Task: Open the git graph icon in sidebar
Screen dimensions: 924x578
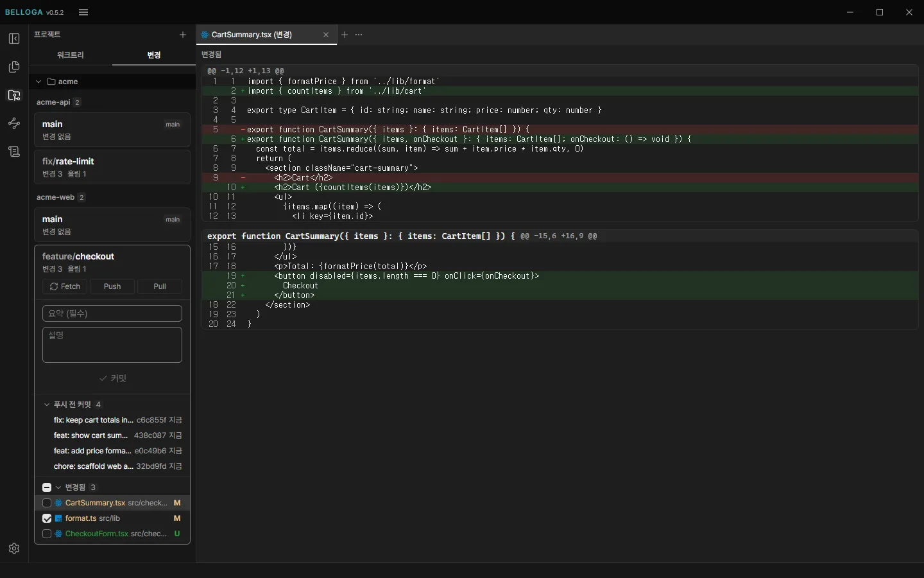Action: point(14,123)
